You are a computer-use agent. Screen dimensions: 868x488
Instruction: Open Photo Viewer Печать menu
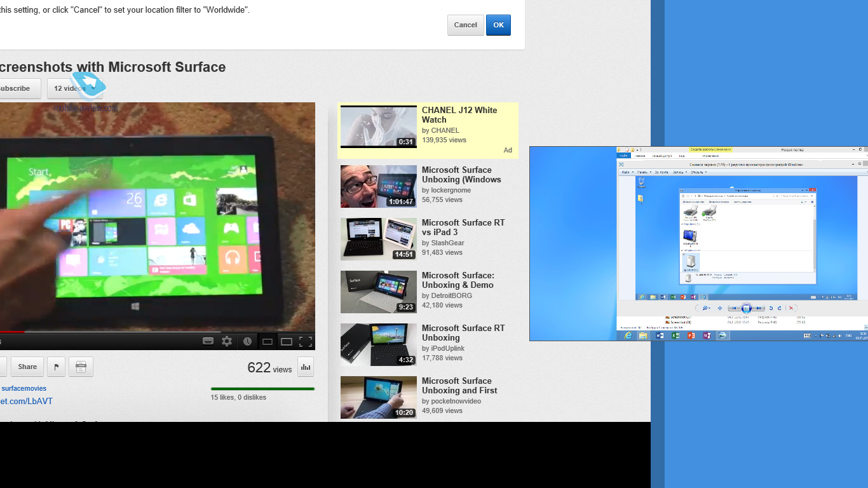click(x=644, y=172)
